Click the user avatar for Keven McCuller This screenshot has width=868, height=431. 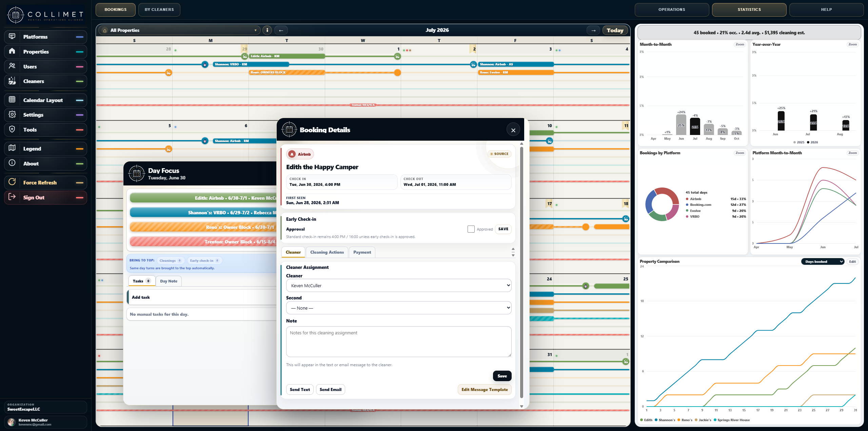point(12,422)
